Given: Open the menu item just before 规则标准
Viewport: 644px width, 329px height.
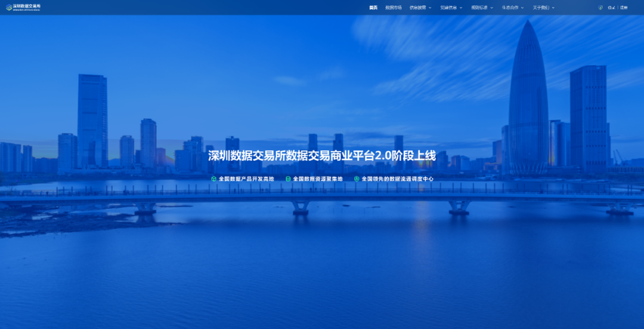Looking at the screenshot, I should (x=448, y=7).
